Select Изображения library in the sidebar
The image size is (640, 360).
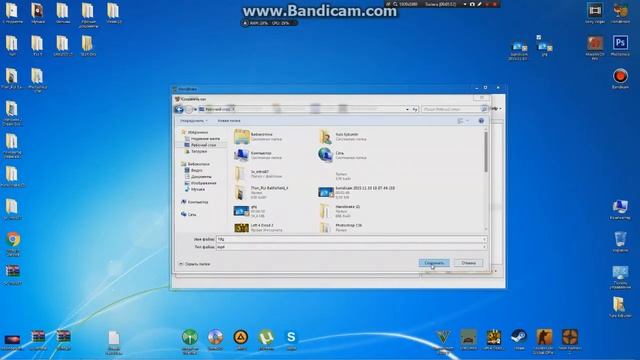click(201, 183)
